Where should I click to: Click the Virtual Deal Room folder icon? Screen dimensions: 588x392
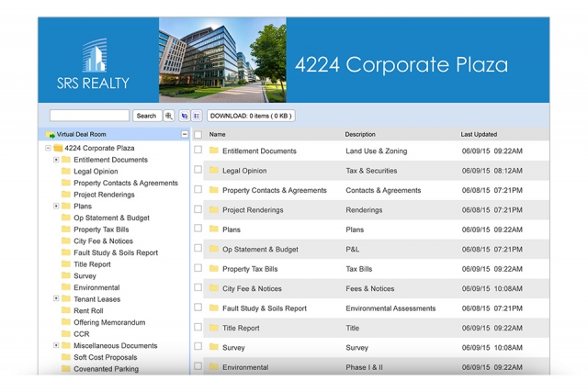[x=51, y=135]
